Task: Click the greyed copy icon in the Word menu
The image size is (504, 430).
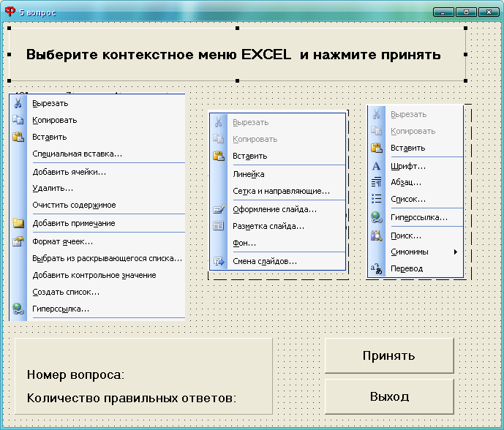Action: click(377, 131)
